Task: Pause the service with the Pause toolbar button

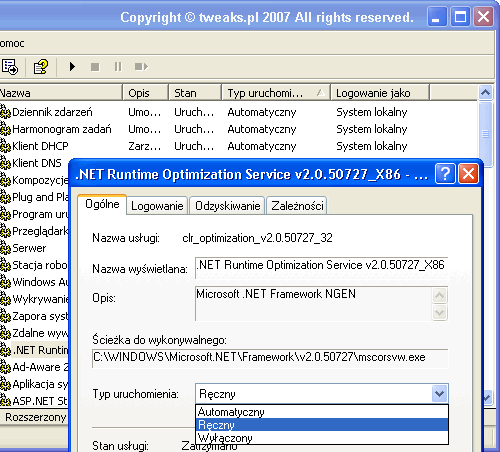Action: (118, 67)
